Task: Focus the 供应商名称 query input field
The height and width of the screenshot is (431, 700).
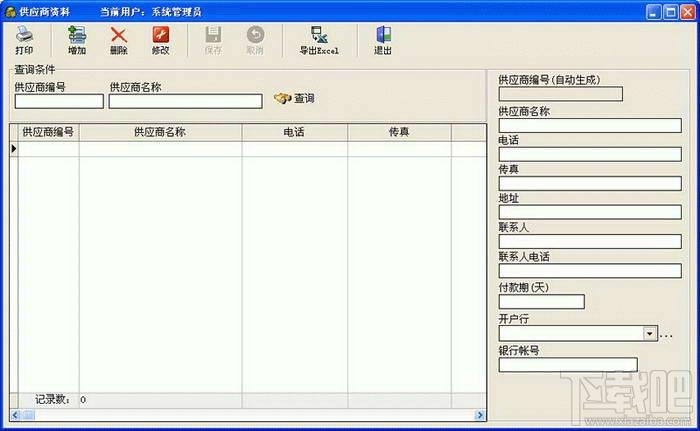Action: tap(185, 101)
